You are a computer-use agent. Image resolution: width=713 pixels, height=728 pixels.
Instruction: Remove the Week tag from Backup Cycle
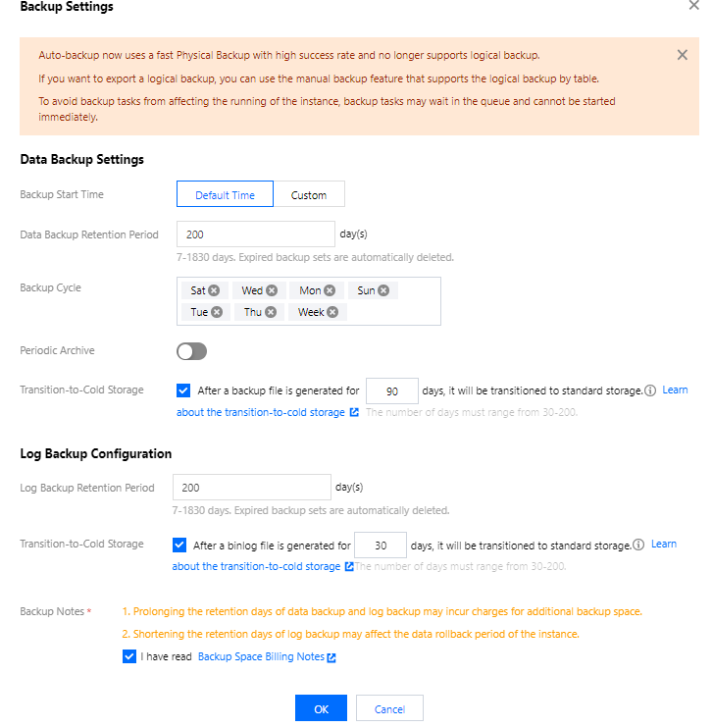332,312
